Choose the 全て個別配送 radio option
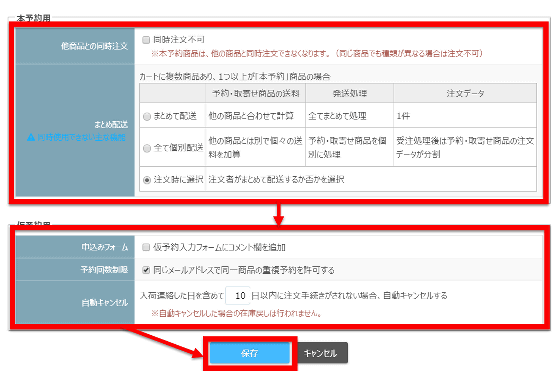 (147, 148)
